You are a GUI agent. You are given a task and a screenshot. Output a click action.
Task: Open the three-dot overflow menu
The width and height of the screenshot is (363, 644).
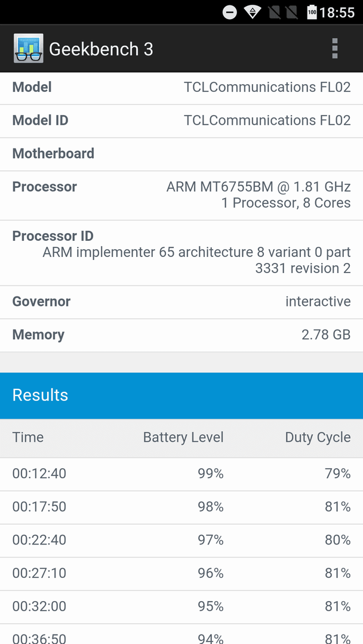pos(334,48)
